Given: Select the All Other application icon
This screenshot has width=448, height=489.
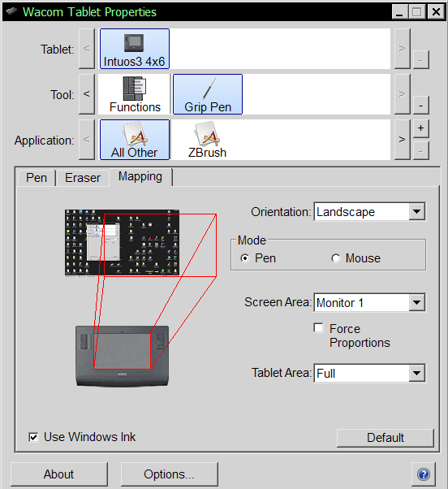Looking at the screenshot, I should pos(134,140).
